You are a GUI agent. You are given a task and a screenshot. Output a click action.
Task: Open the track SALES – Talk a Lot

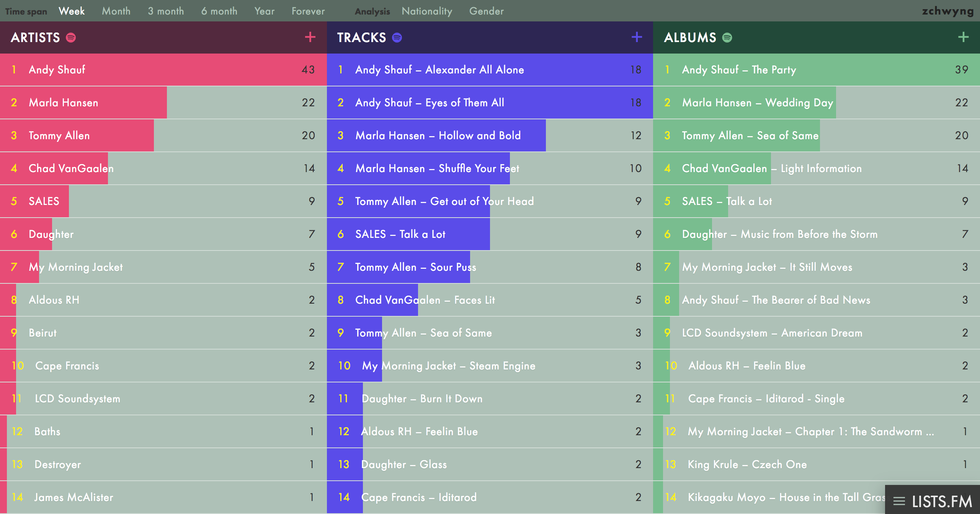[400, 234]
